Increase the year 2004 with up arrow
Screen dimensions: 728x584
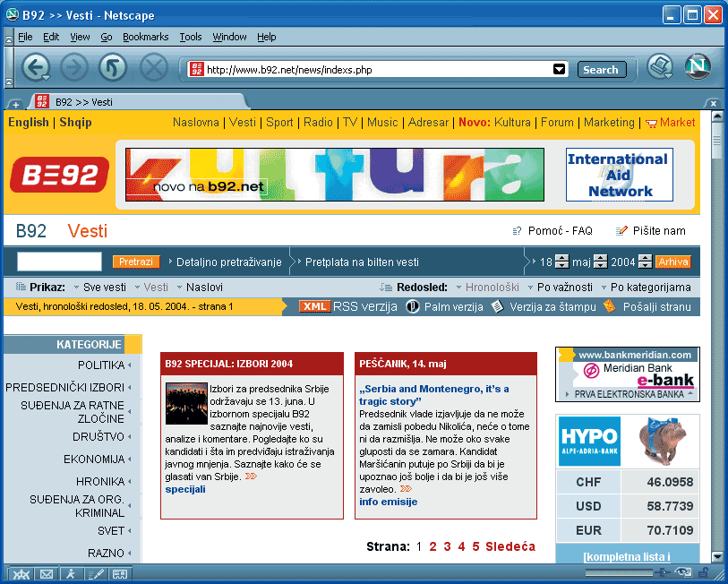coord(645,258)
